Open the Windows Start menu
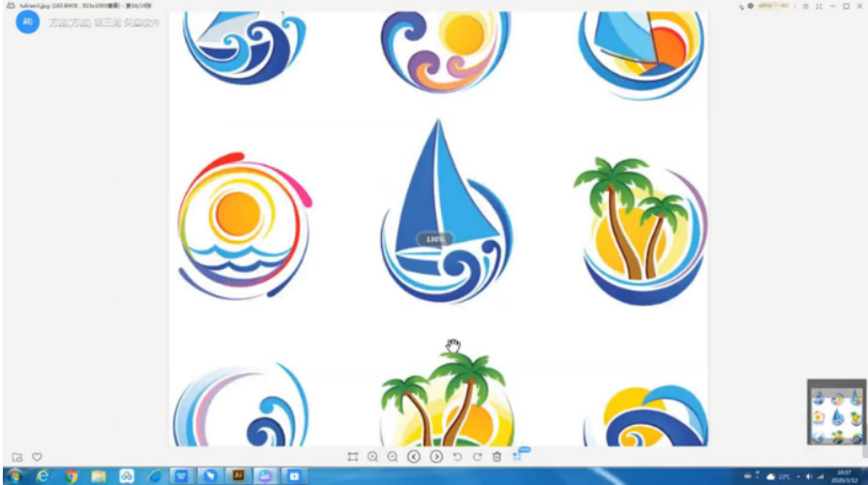This screenshot has width=868, height=485. tap(13, 477)
